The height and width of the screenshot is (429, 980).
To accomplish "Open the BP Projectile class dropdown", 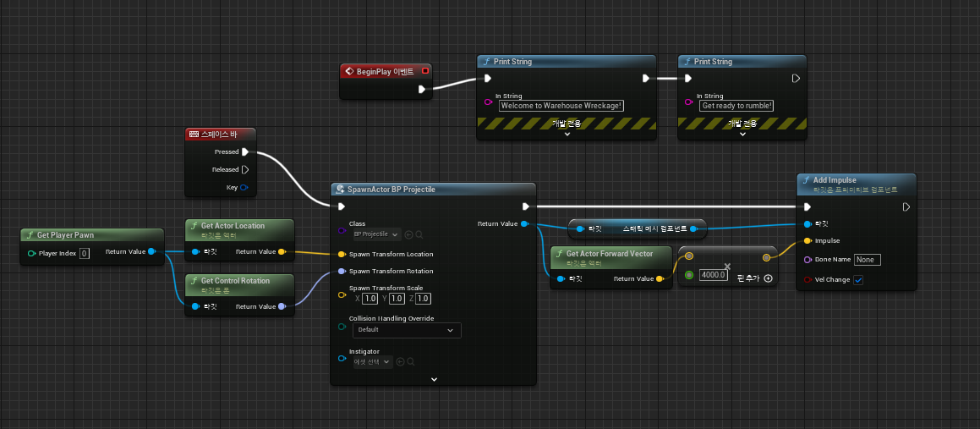I will (376, 234).
